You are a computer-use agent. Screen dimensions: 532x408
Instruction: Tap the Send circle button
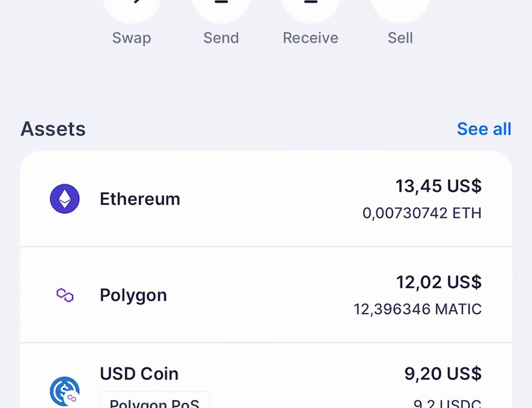point(221,8)
